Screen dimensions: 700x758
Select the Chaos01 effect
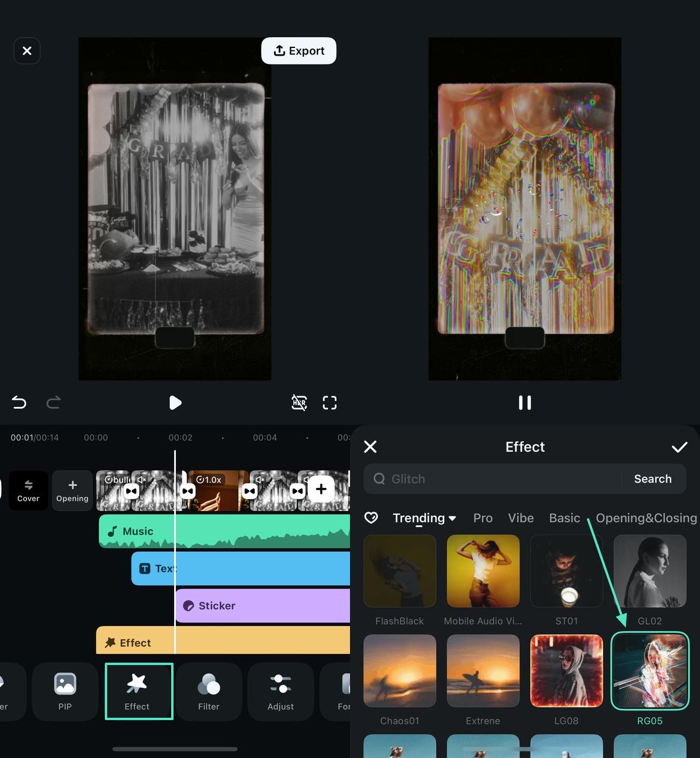(400, 671)
